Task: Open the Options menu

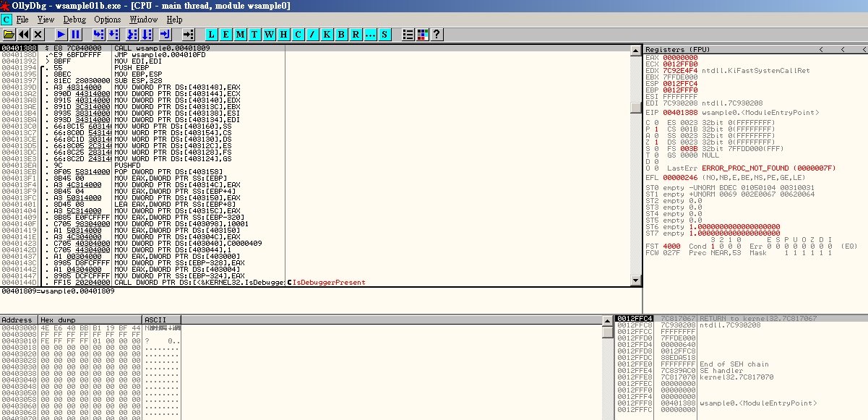Action: (x=107, y=20)
